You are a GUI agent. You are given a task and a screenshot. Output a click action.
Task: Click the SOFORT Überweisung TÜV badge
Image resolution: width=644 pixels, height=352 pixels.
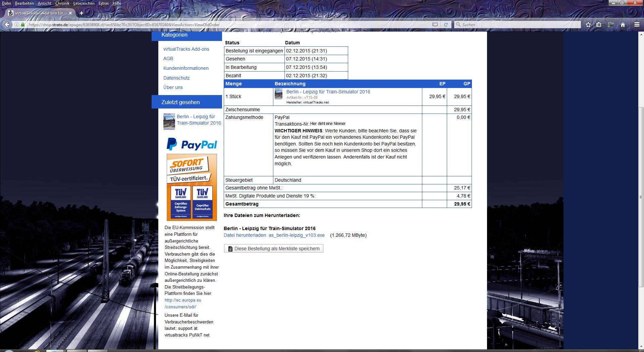192,187
